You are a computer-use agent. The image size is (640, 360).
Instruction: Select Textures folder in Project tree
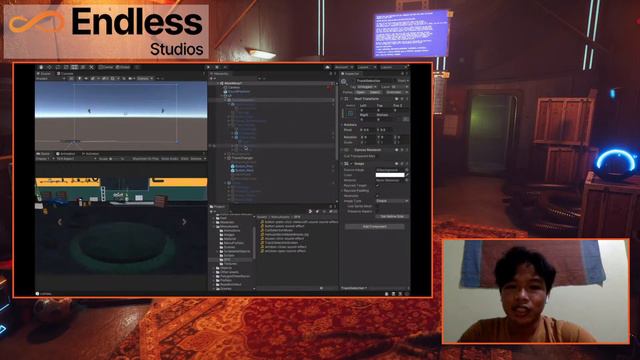pyautogui.click(x=229, y=264)
